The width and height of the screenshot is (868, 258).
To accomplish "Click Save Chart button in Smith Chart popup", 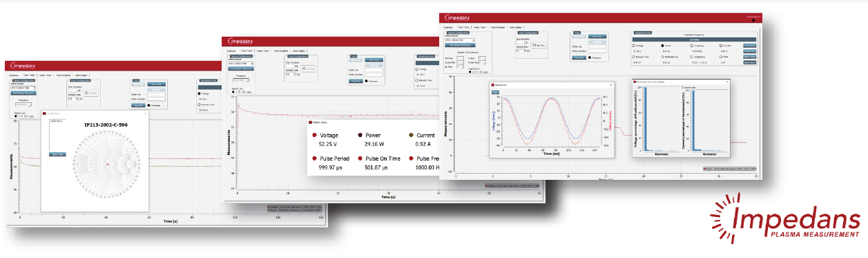I will (x=58, y=154).
